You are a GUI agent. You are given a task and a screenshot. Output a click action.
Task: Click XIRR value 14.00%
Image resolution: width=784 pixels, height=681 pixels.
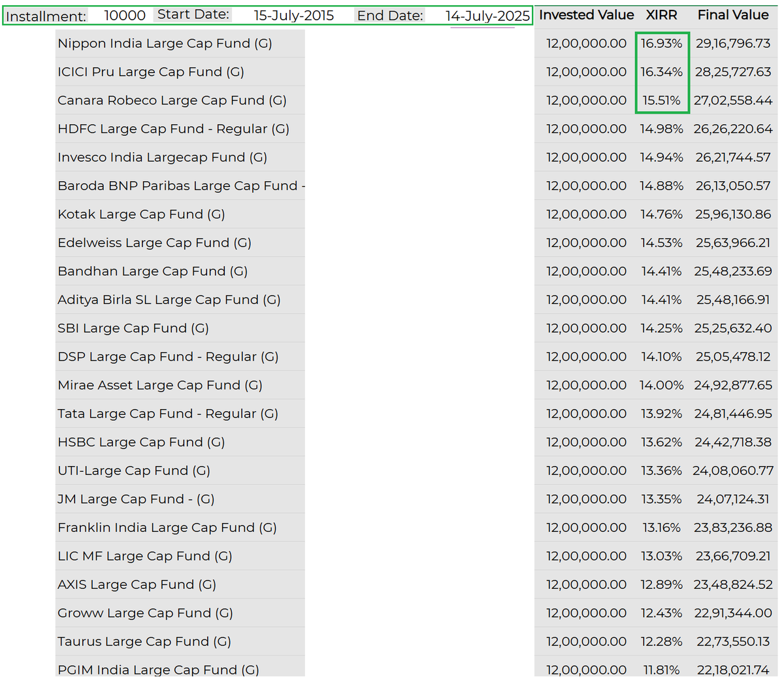coord(661,385)
